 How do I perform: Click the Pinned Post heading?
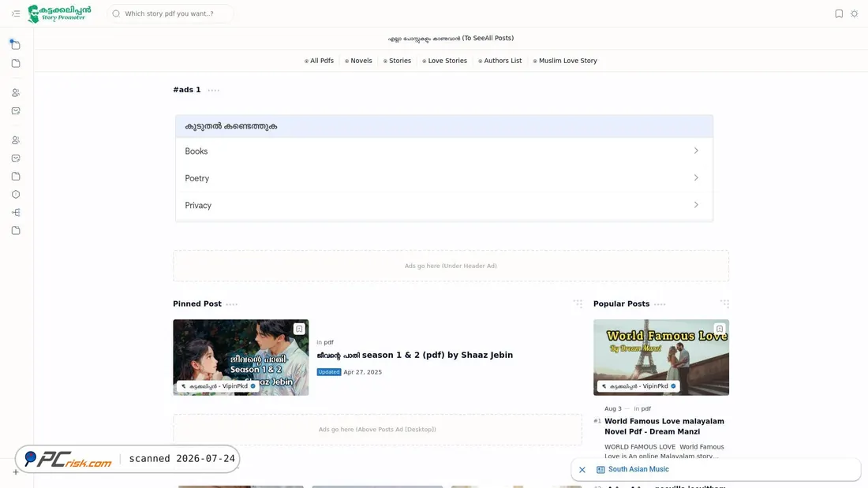tap(197, 304)
